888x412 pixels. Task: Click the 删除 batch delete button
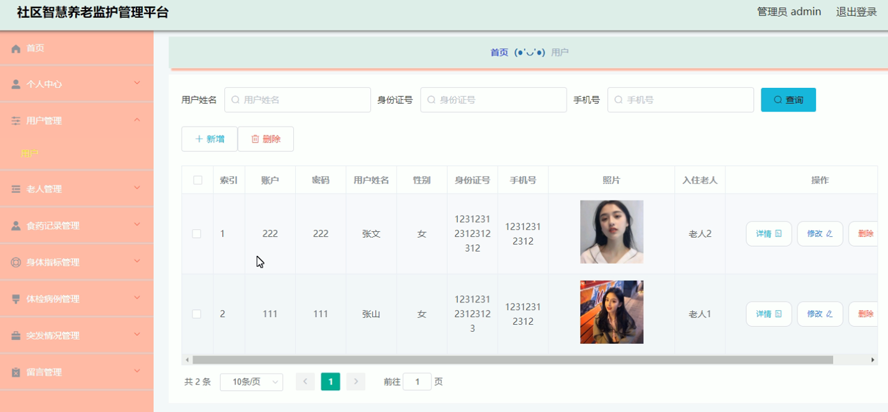pyautogui.click(x=266, y=139)
